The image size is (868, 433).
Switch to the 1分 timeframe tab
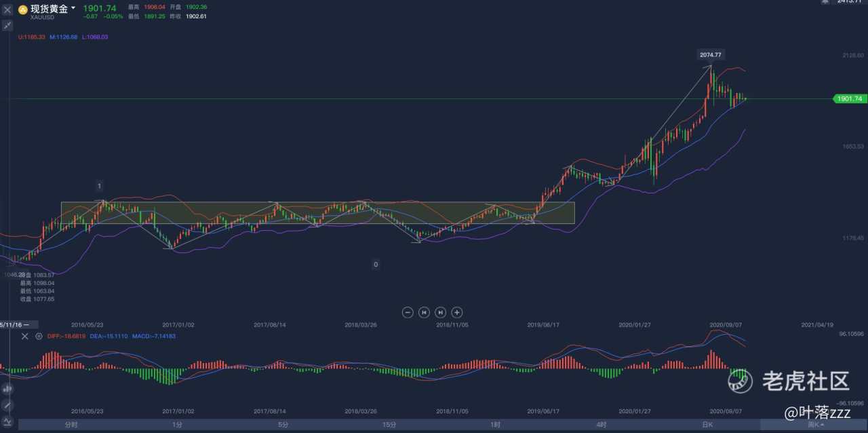pos(177,425)
